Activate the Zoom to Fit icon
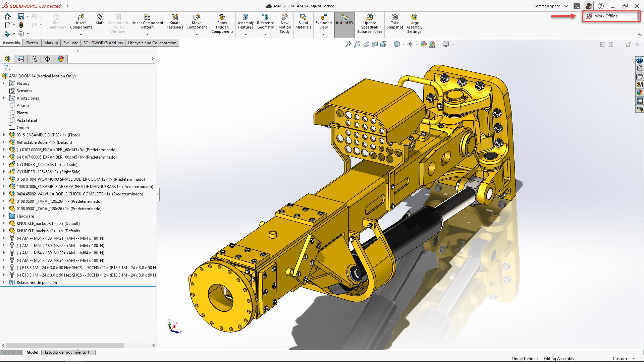The image size is (644, 362). coord(348,44)
